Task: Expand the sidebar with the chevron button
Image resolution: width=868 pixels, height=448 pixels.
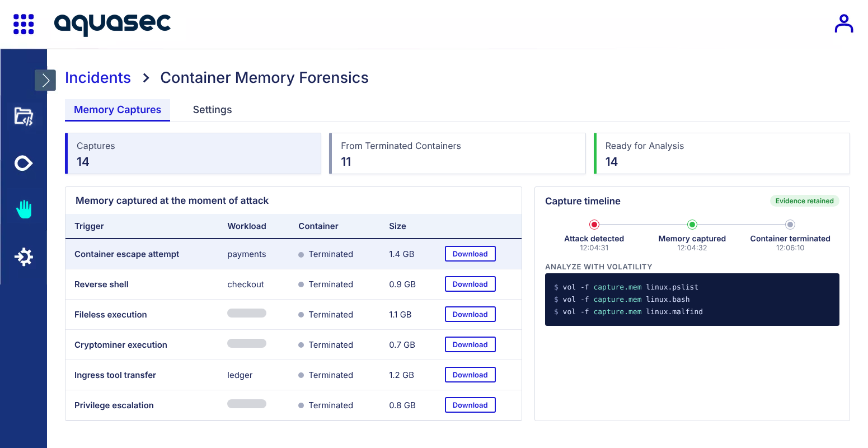Action: pos(45,80)
